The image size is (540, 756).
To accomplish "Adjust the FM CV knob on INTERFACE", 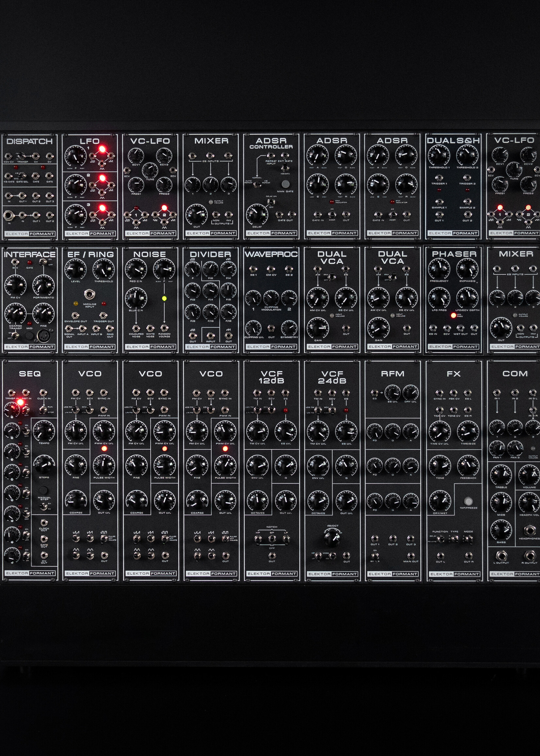I will (15, 285).
